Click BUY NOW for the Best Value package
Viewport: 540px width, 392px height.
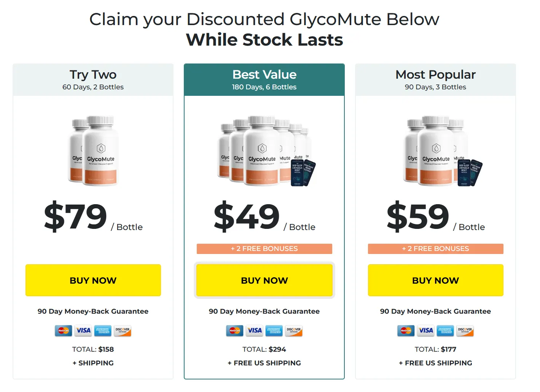[x=264, y=280]
